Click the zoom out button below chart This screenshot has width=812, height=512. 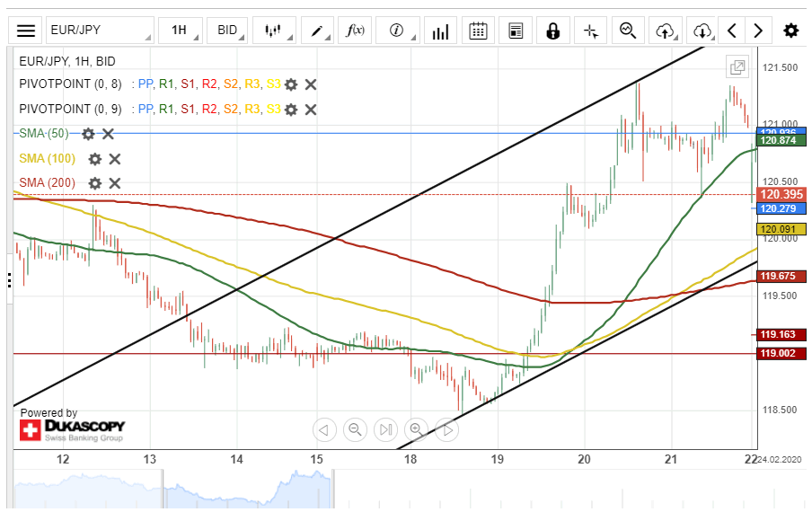click(355, 429)
